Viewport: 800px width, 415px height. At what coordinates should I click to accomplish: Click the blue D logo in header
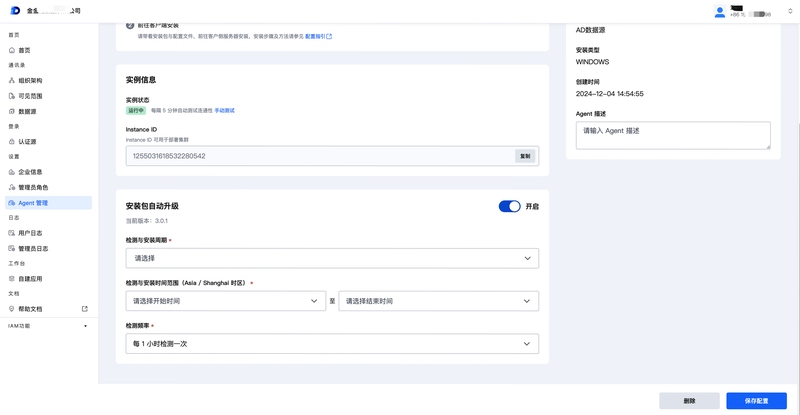pos(15,10)
